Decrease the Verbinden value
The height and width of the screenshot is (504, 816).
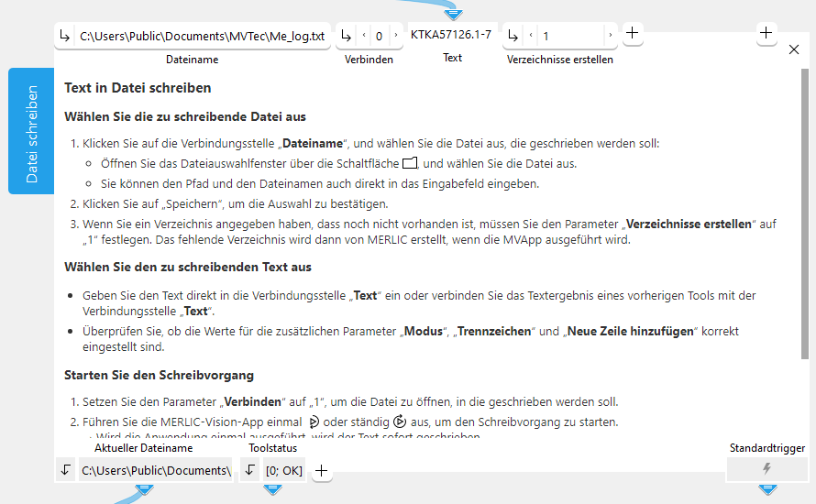tap(363, 37)
